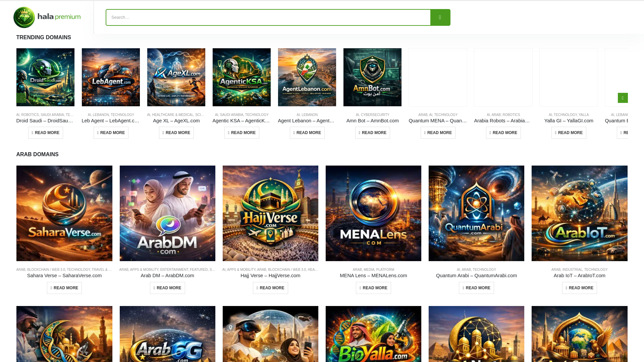Viewport: 644px width, 362px height.
Task: Open the LebAgent.com thumbnail image
Action: click(111, 77)
